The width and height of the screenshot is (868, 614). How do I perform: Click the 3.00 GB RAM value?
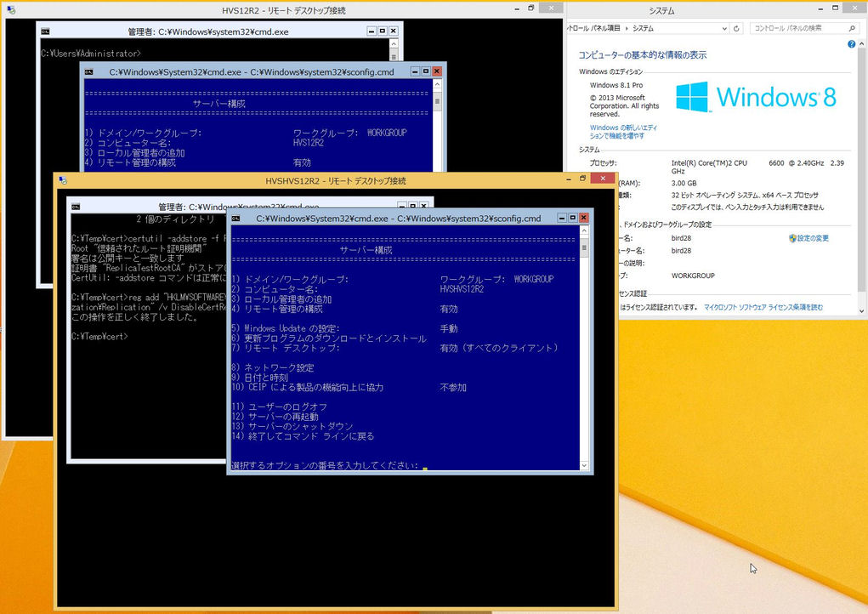pos(684,183)
